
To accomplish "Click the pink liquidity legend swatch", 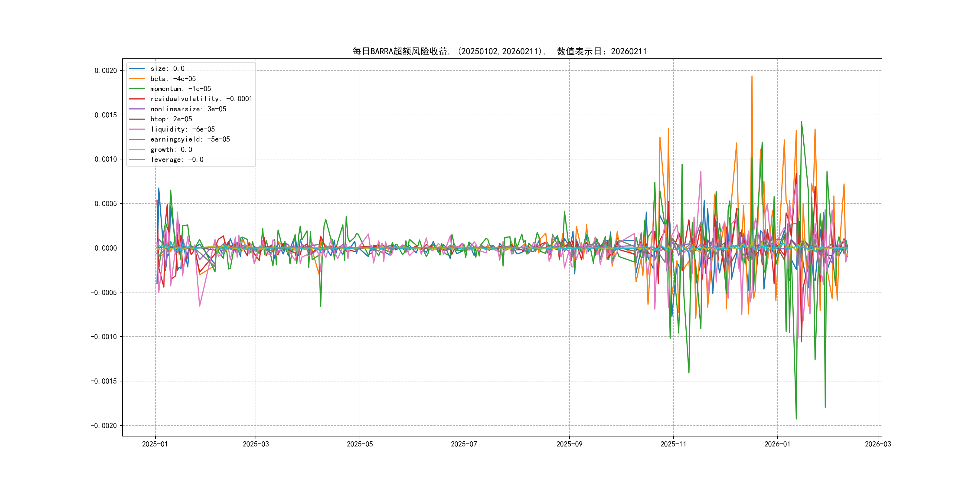I will point(137,129).
